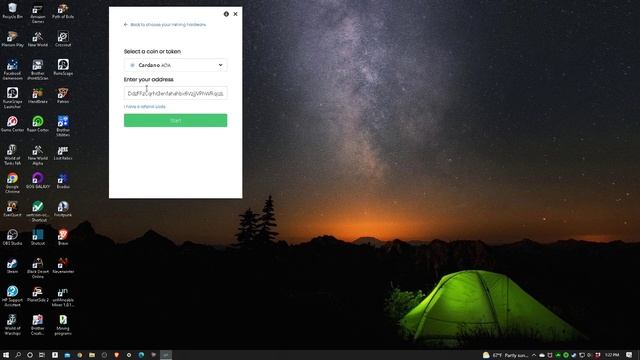Go back to choose your mining hardware
640x360 pixels.
165,24
